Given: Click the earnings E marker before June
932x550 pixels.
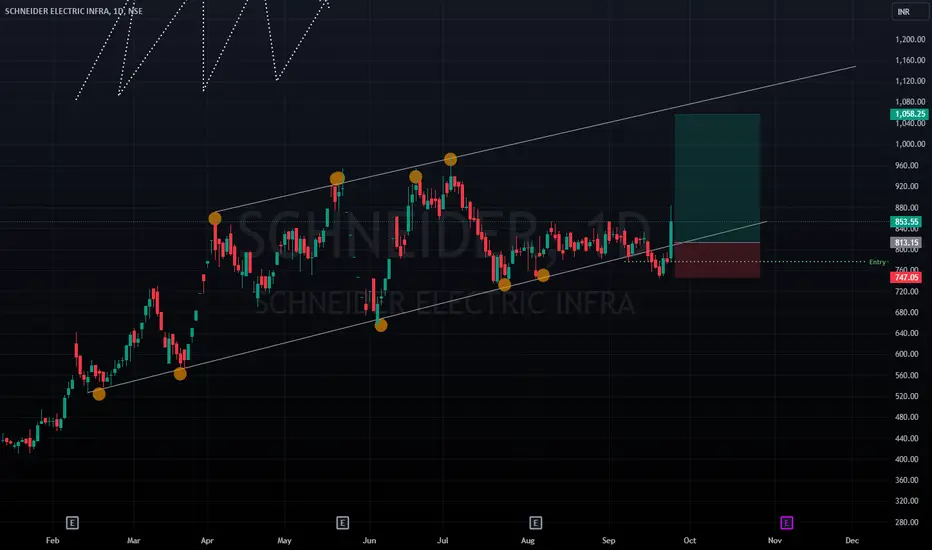Looking at the screenshot, I should 342,523.
